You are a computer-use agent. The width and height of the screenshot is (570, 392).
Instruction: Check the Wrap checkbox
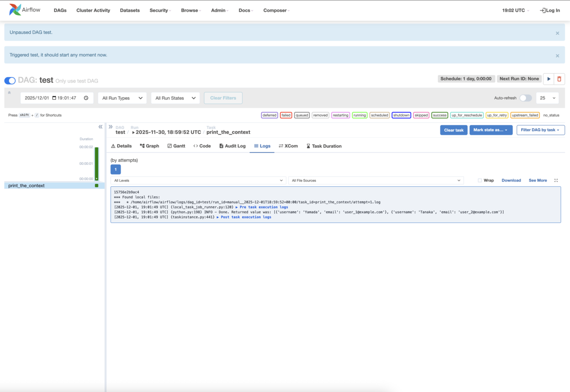[480, 181]
